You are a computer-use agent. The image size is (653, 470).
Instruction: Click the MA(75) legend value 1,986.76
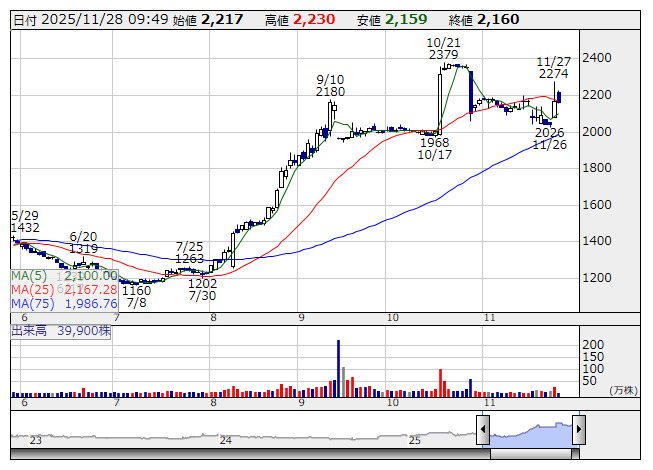pos(91,303)
